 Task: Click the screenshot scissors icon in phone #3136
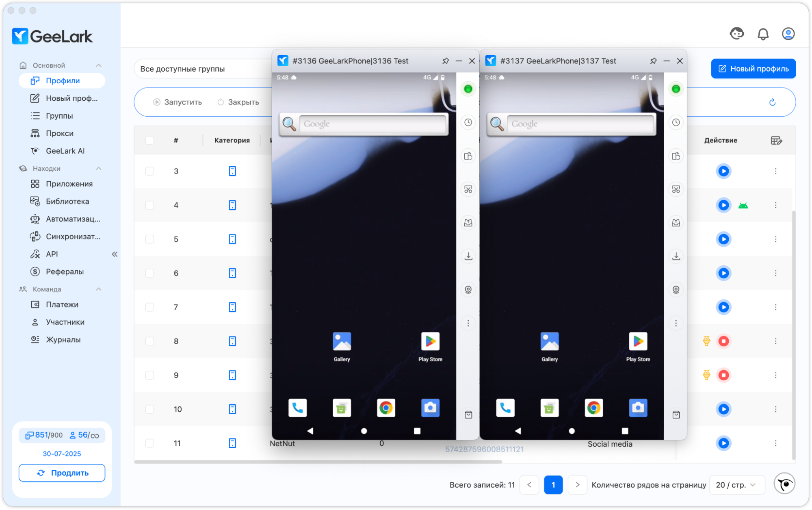468,189
